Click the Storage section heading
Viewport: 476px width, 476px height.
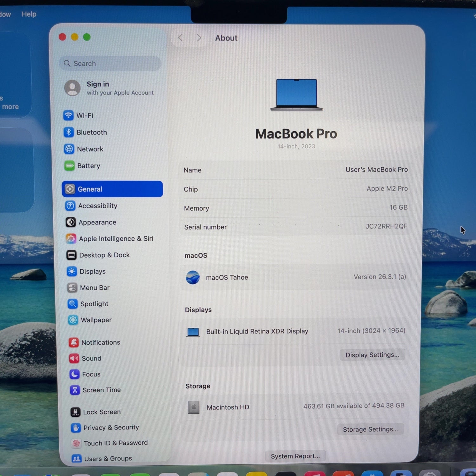[x=198, y=386]
